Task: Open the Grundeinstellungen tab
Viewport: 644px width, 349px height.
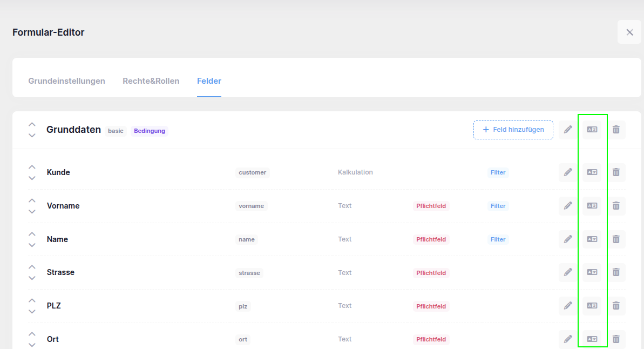Action: click(x=66, y=80)
